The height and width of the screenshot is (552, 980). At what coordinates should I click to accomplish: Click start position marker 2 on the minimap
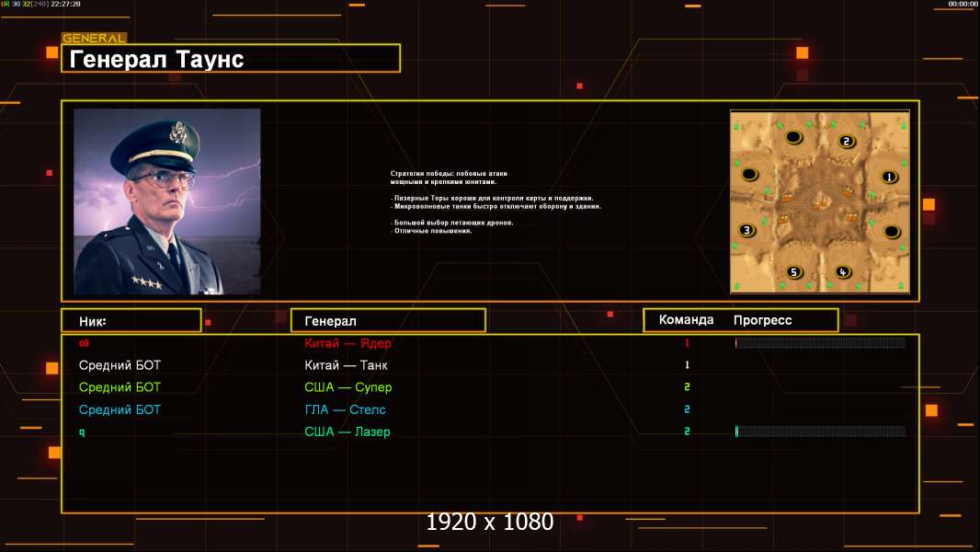pyautogui.click(x=847, y=142)
